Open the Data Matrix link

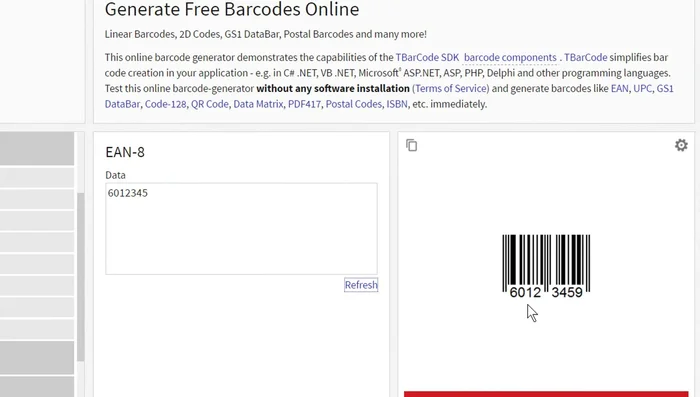tap(258, 104)
